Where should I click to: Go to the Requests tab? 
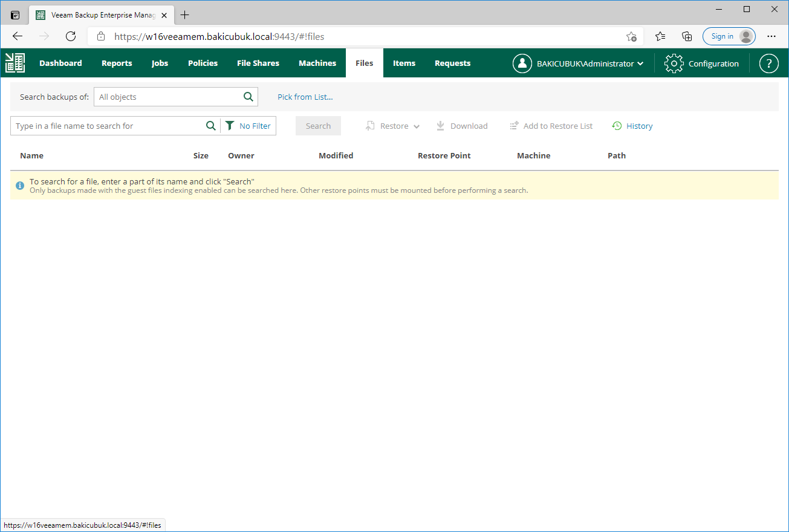452,63
